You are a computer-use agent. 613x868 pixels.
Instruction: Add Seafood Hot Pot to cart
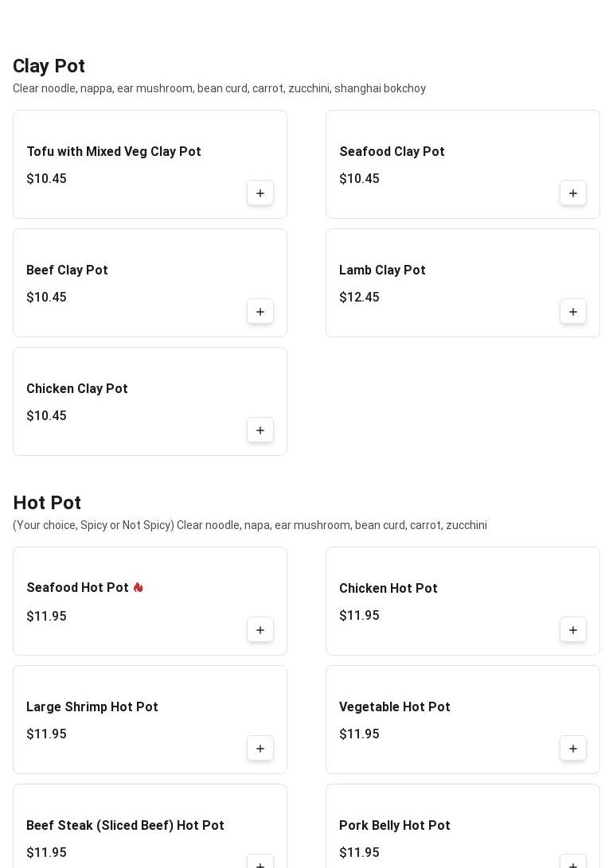(260, 630)
